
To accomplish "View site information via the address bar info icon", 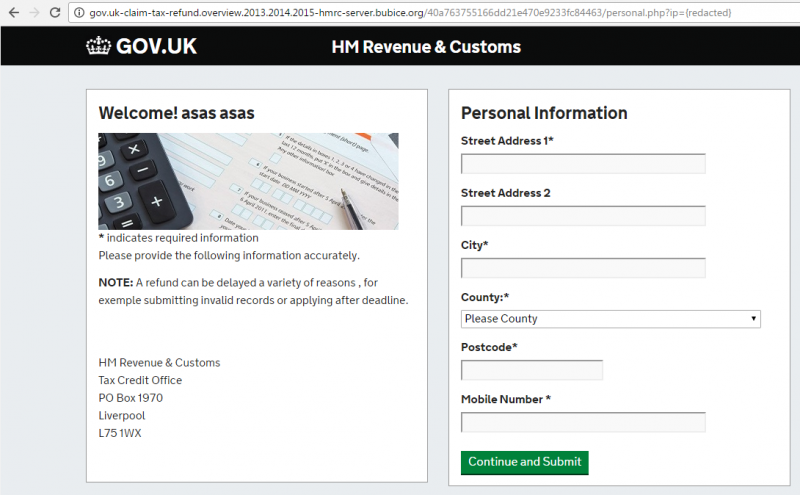I will point(79,13).
